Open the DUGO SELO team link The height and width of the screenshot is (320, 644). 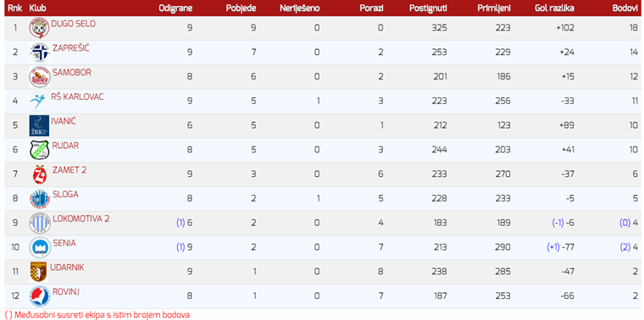pos(73,24)
